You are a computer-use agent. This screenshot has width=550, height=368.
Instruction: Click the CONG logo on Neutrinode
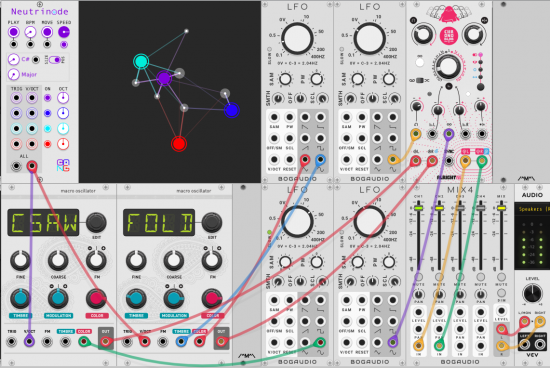(63, 165)
